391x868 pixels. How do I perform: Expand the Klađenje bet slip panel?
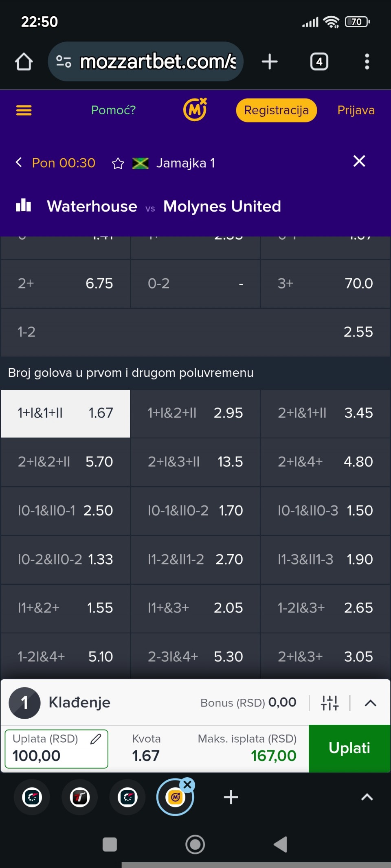pyautogui.click(x=370, y=703)
